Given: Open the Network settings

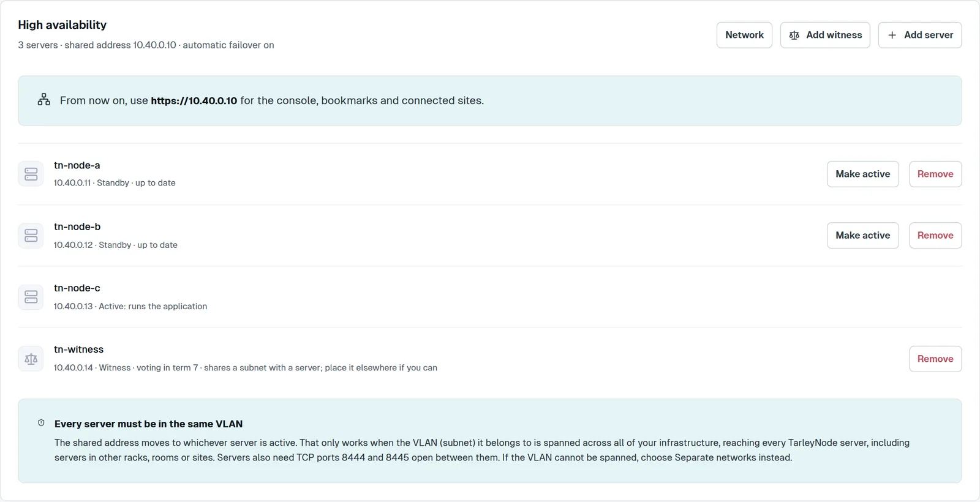Looking at the screenshot, I should (744, 35).
